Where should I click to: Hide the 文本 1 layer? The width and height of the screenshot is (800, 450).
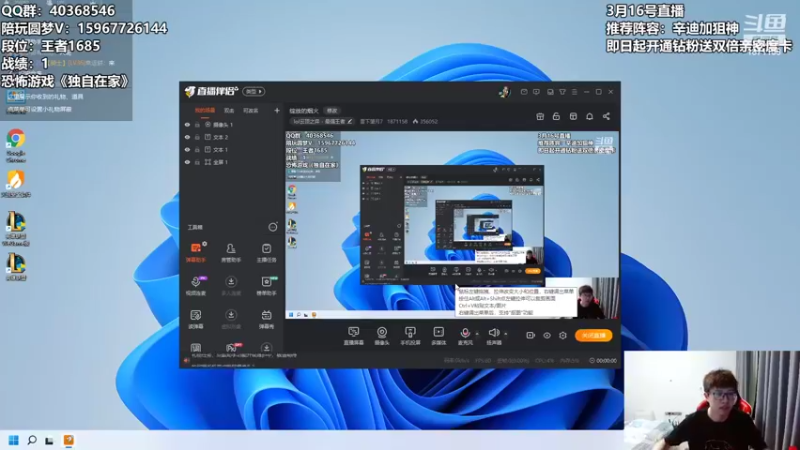[187, 149]
